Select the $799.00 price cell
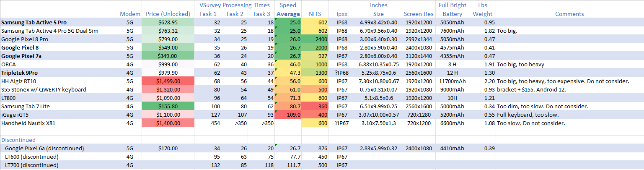 (168, 39)
